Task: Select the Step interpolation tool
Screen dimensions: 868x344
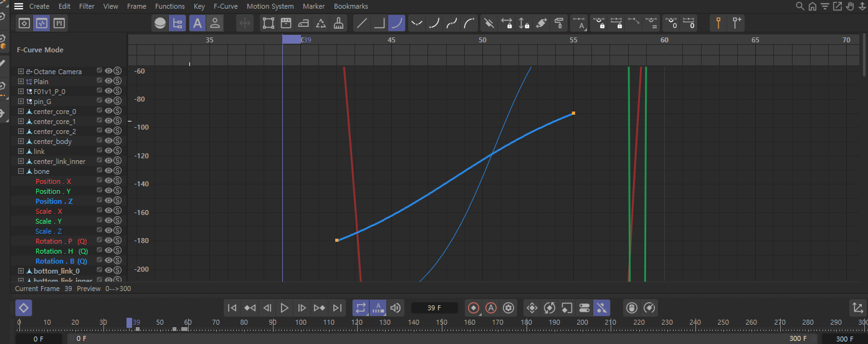Action: coord(379,24)
